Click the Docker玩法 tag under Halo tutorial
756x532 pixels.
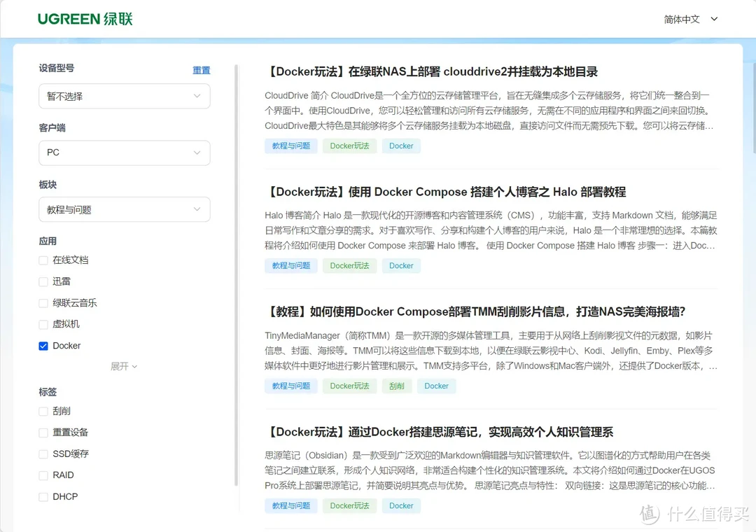[x=349, y=265]
